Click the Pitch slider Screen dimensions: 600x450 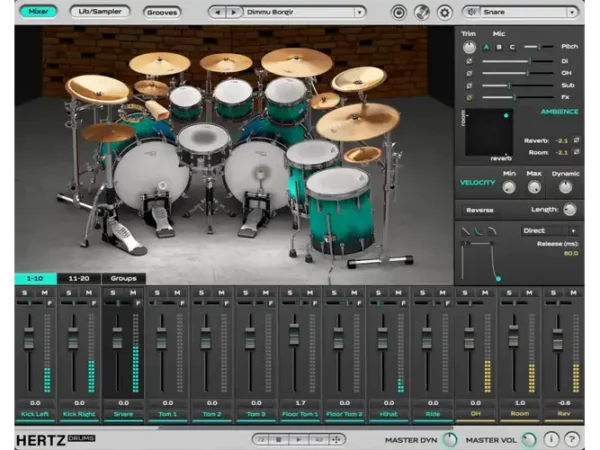tap(538, 47)
